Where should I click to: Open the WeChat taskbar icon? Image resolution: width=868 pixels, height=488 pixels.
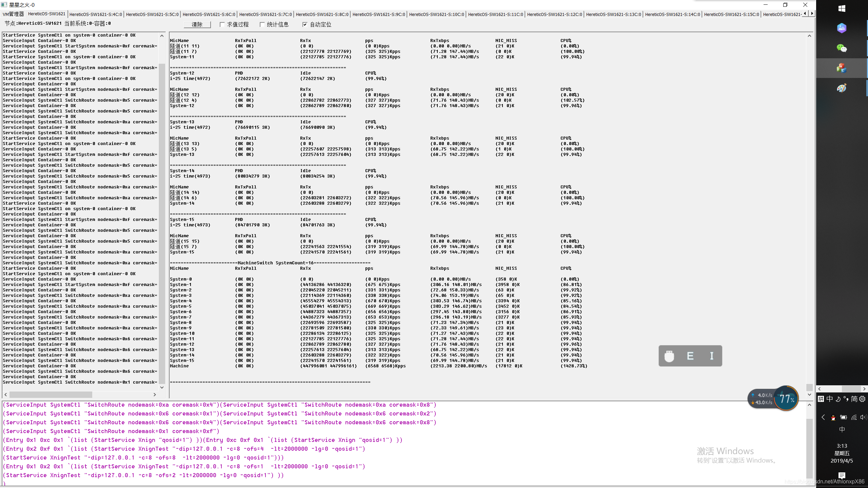842,48
